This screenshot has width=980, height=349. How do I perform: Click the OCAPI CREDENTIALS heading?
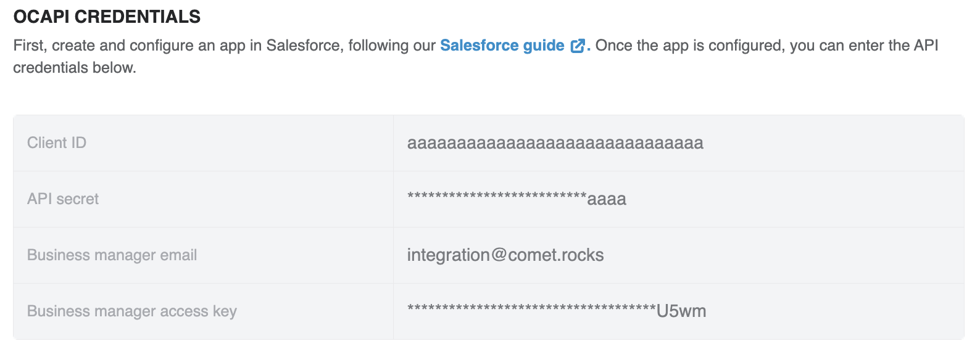(107, 17)
